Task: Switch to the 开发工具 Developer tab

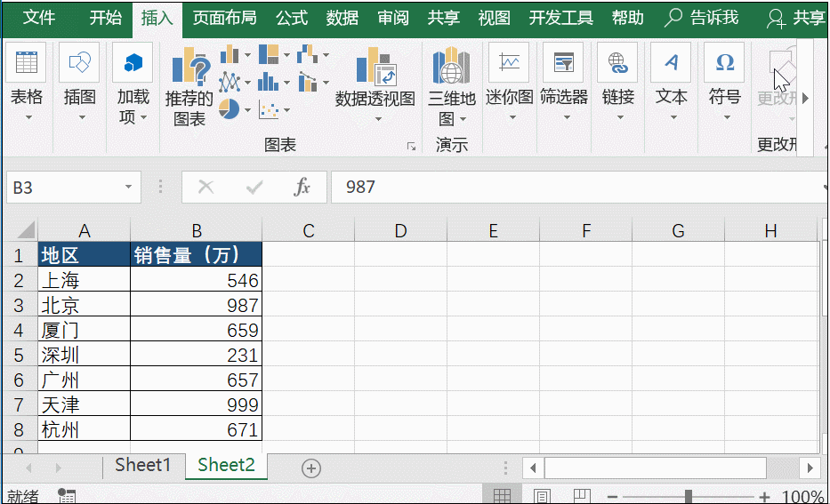Action: point(561,18)
